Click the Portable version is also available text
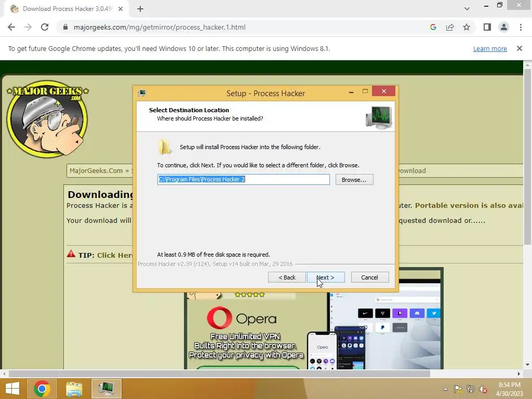This screenshot has width=532, height=399. coord(469,205)
